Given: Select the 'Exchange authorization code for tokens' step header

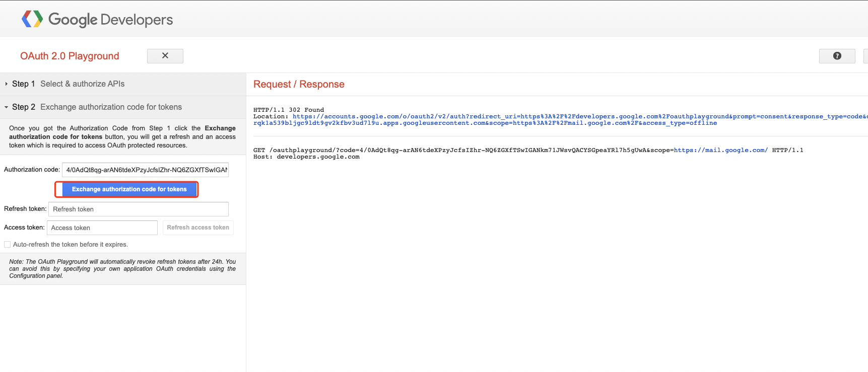Looking at the screenshot, I should coord(111,107).
